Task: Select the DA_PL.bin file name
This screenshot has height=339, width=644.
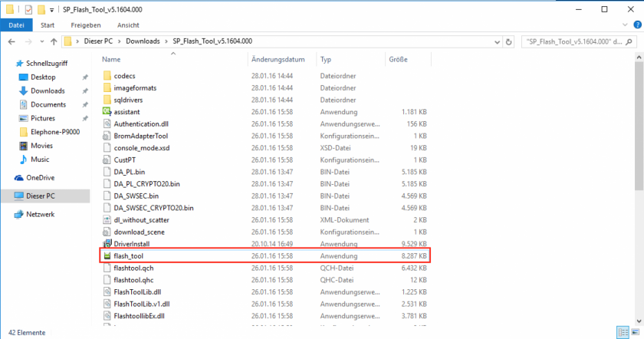Action: (130, 172)
